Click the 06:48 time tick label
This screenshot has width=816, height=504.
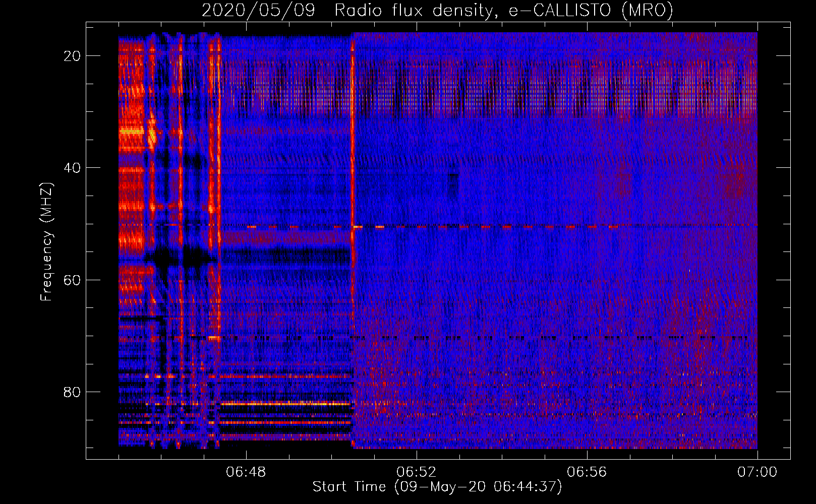(x=246, y=472)
